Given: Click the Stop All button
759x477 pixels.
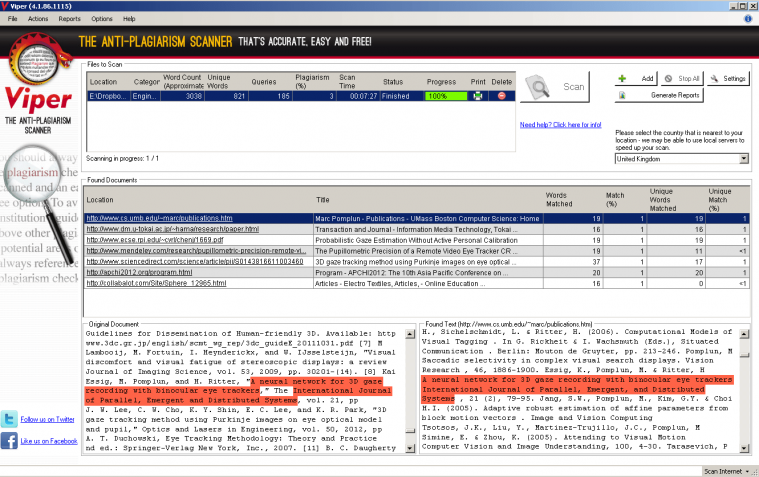Looking at the screenshot, I should coord(682,78).
